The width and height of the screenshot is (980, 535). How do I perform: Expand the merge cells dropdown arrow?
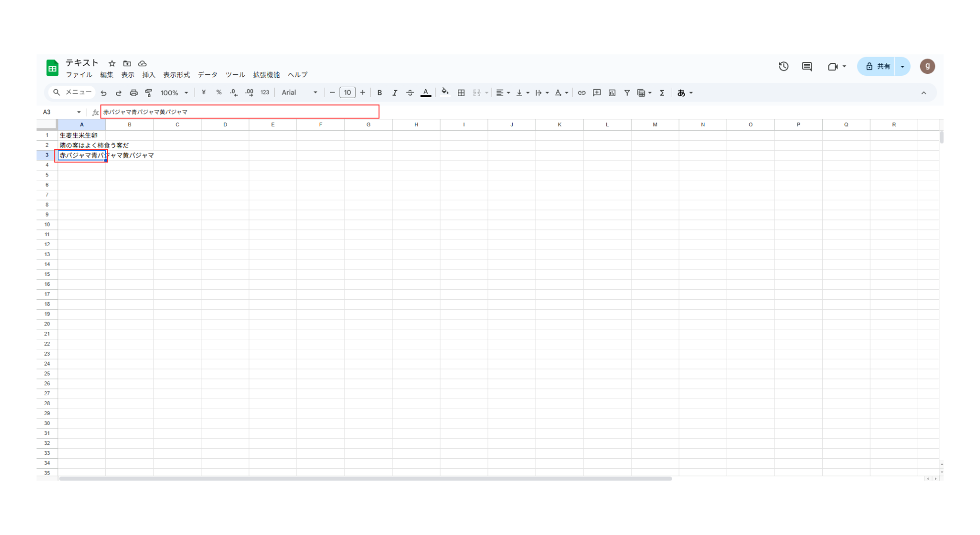[487, 93]
